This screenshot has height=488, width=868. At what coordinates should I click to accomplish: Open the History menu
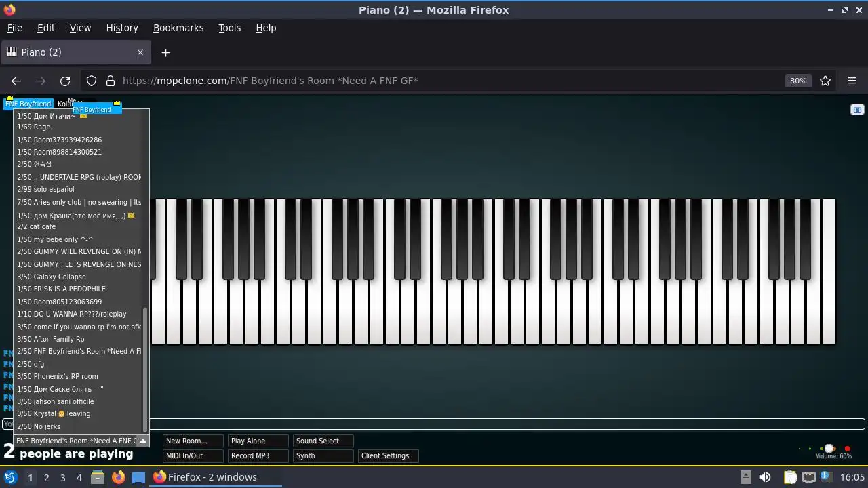click(122, 28)
